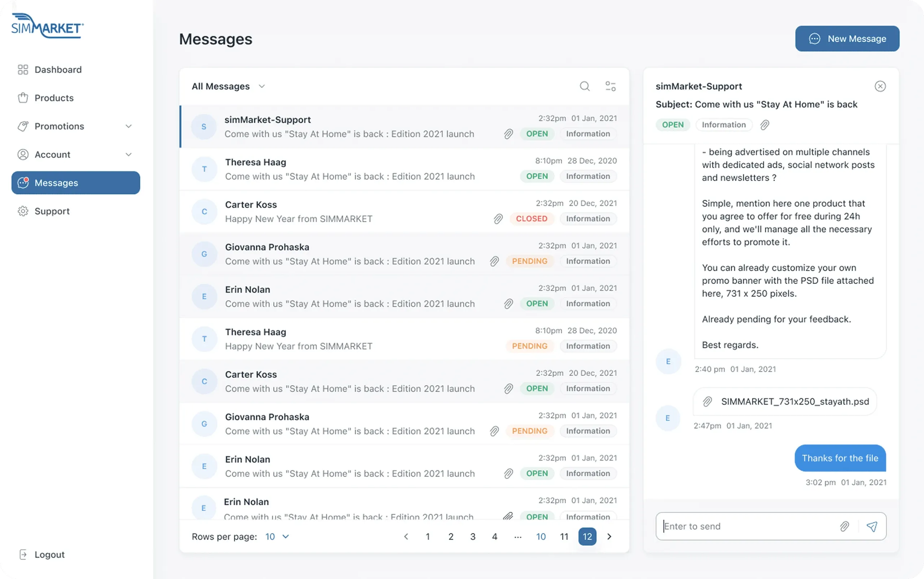Click attachment icon on Carter Koss Happy New Year row
The image size is (924, 579).
pyautogui.click(x=498, y=219)
